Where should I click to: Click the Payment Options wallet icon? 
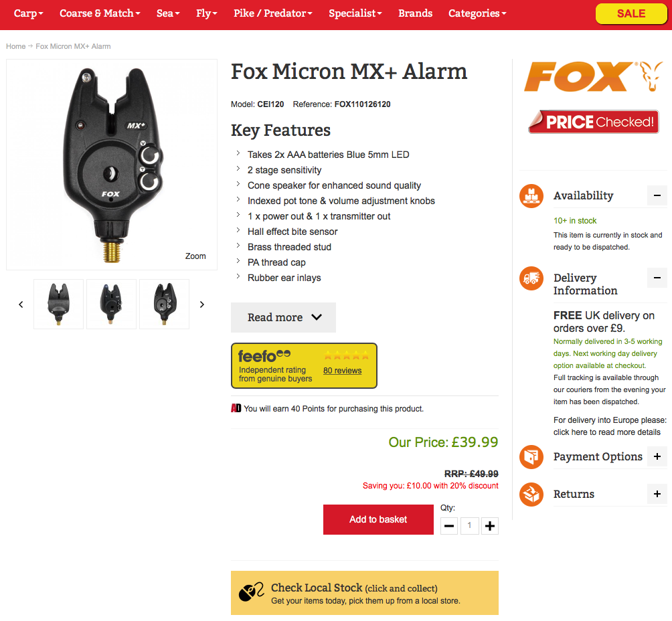coord(531,457)
